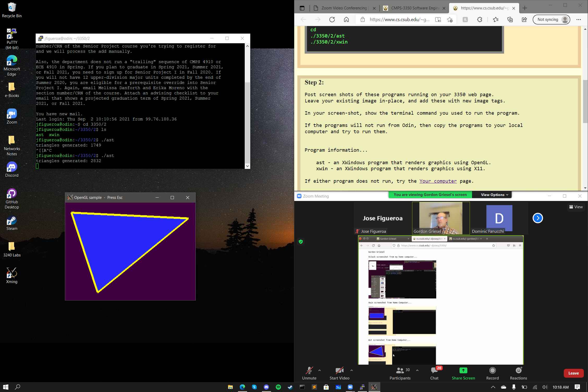The image size is (588, 392).
Task: Open Edge tab actions menu icon
Action: [x=302, y=8]
